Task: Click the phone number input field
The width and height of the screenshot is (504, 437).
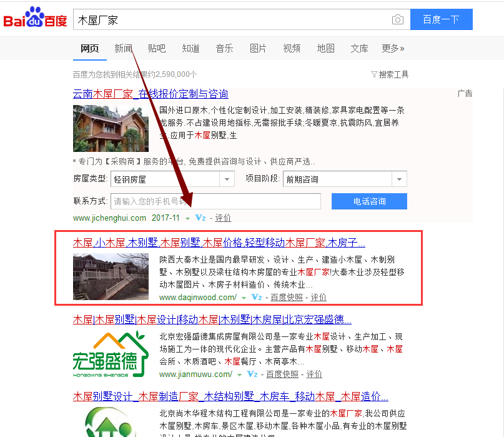Action: tap(215, 201)
